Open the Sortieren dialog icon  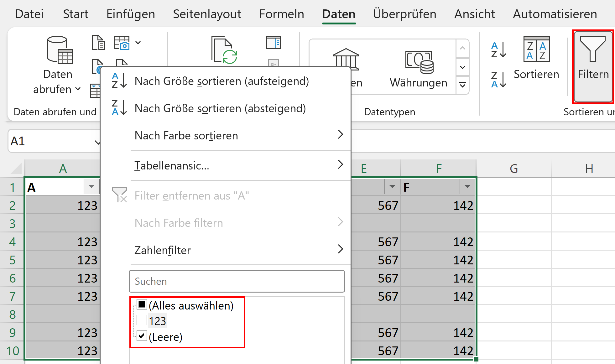pos(536,49)
